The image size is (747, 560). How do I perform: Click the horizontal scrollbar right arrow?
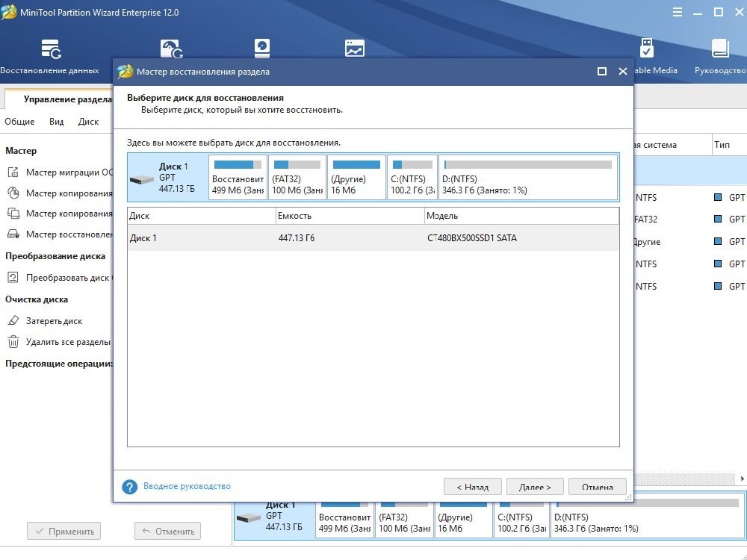tap(743, 479)
